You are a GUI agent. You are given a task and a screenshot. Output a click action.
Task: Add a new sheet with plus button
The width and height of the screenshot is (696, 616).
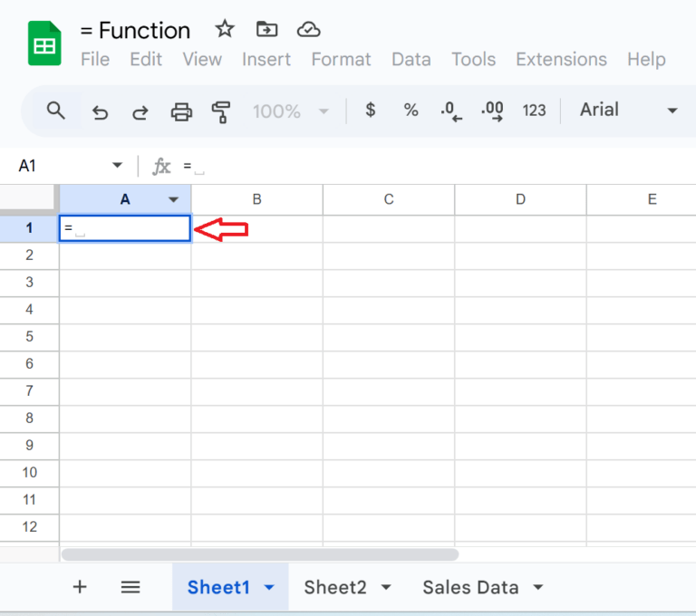click(80, 587)
